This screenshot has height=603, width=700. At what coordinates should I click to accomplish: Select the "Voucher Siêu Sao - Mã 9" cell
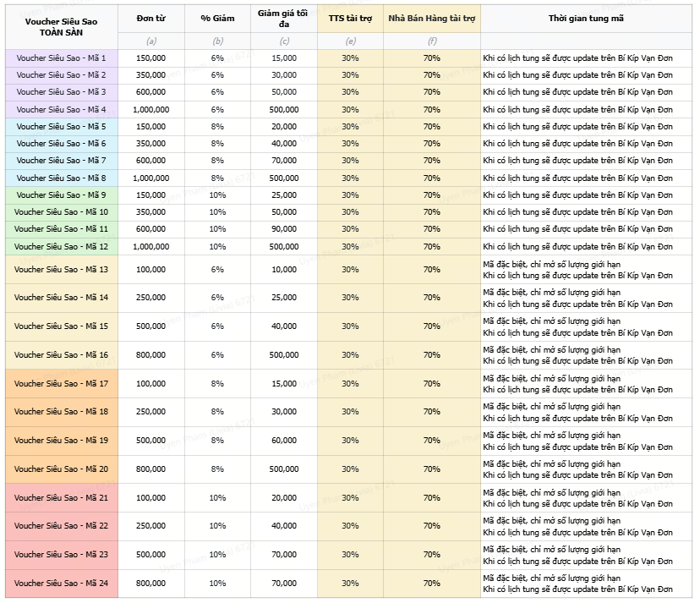61,195
